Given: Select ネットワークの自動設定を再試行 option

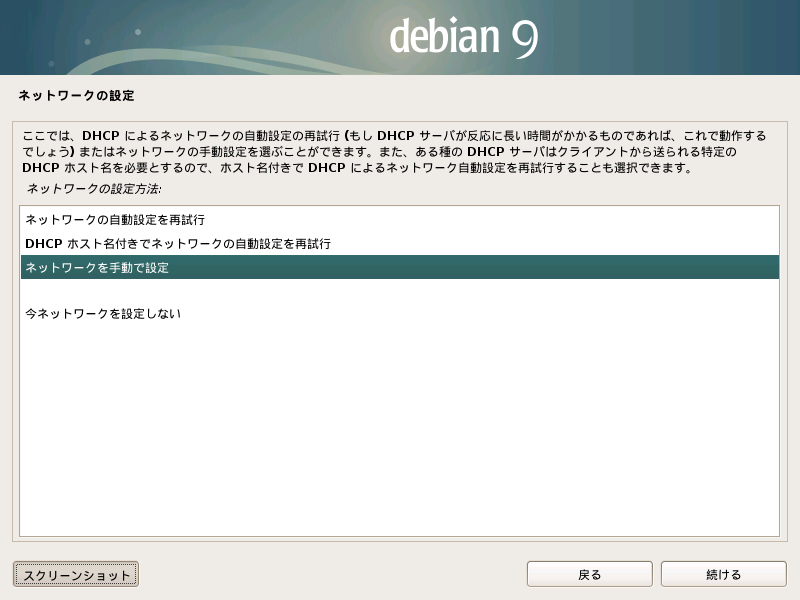Looking at the screenshot, I should point(115,219).
